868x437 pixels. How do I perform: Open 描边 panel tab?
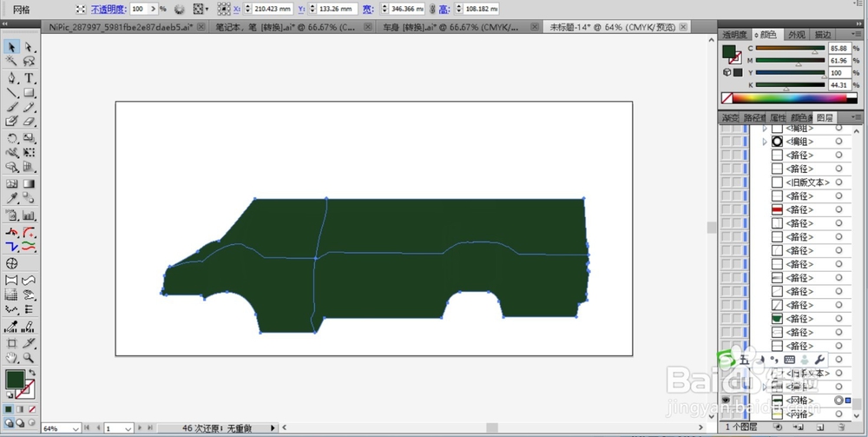click(822, 35)
